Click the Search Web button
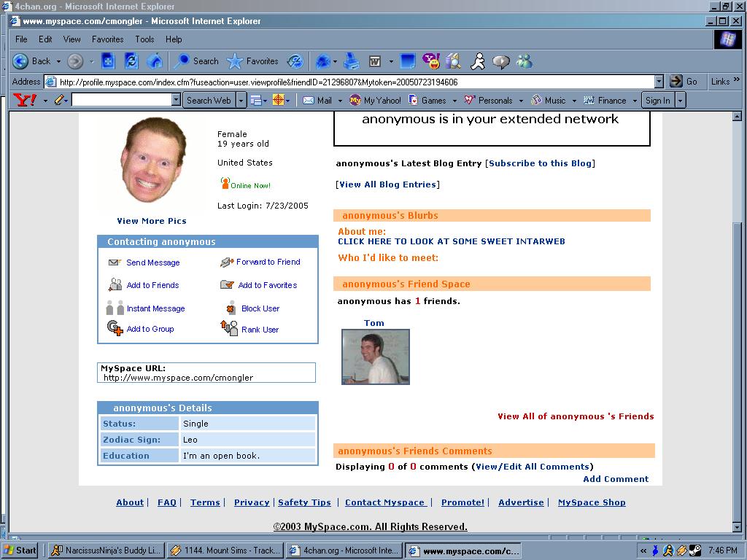 [209, 101]
